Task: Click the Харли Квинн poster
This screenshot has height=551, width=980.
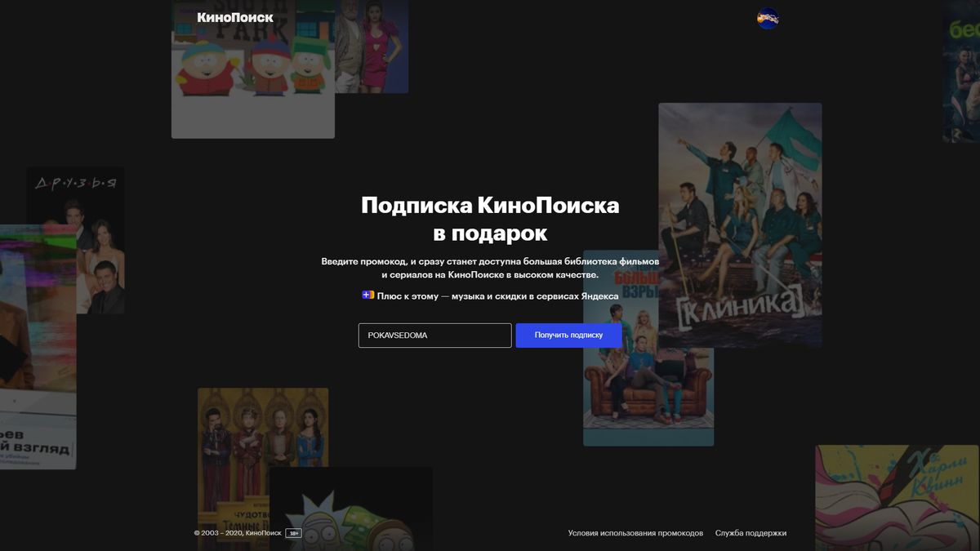Action: click(898, 498)
